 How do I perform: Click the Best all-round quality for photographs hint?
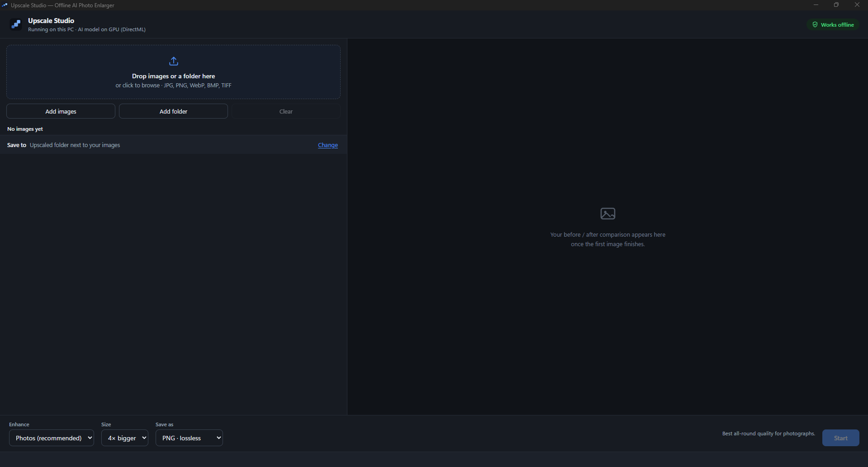click(x=768, y=434)
